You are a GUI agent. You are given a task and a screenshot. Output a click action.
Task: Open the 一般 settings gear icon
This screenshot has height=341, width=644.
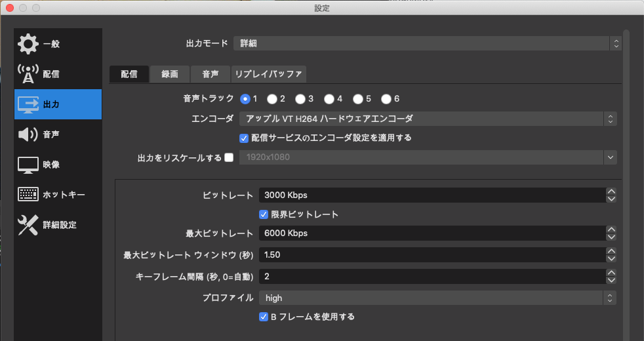28,44
